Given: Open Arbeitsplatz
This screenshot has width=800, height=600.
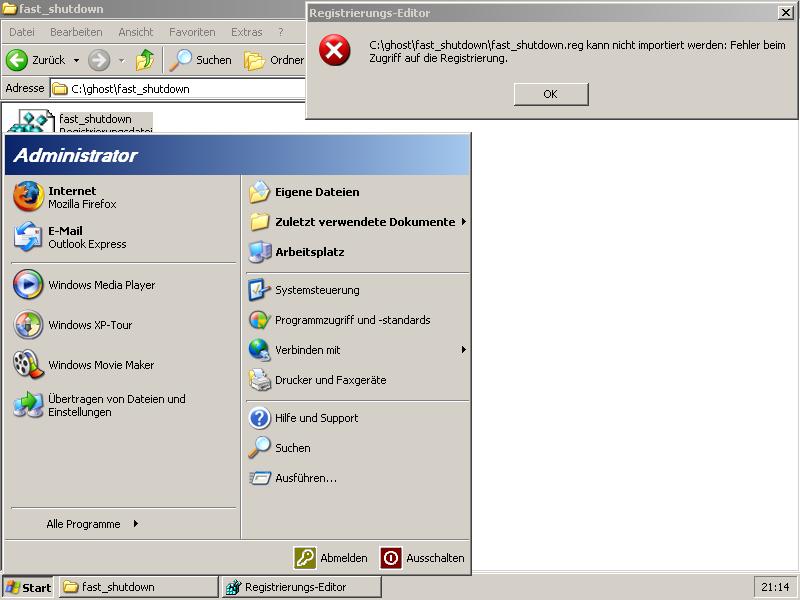Looking at the screenshot, I should 357,252.
